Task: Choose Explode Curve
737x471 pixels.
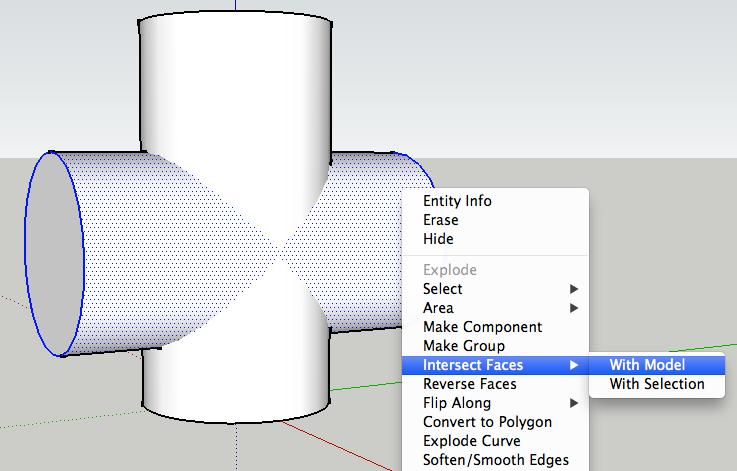Action: coord(495,441)
